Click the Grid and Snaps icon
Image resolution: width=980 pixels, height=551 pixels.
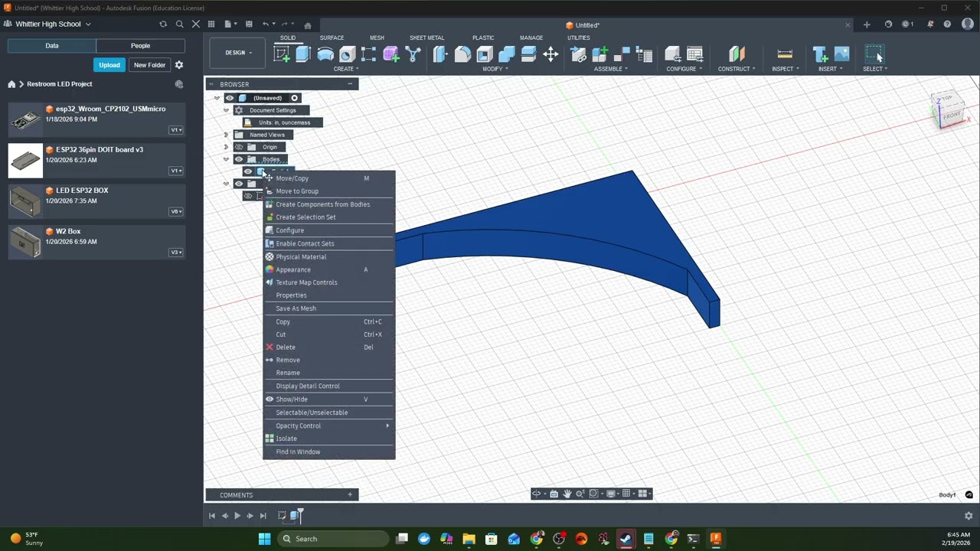coord(627,494)
